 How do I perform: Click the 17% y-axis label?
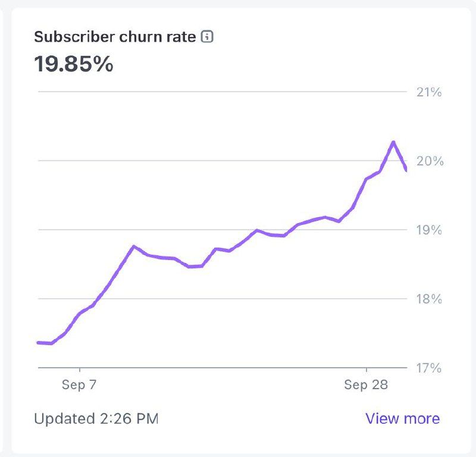(428, 368)
